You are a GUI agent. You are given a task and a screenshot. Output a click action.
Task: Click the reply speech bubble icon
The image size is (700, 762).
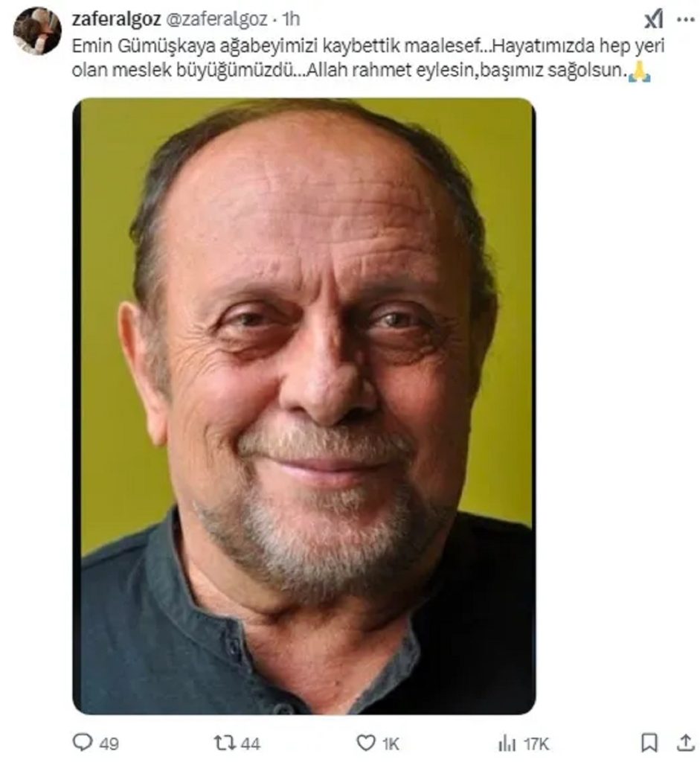[x=82, y=743]
